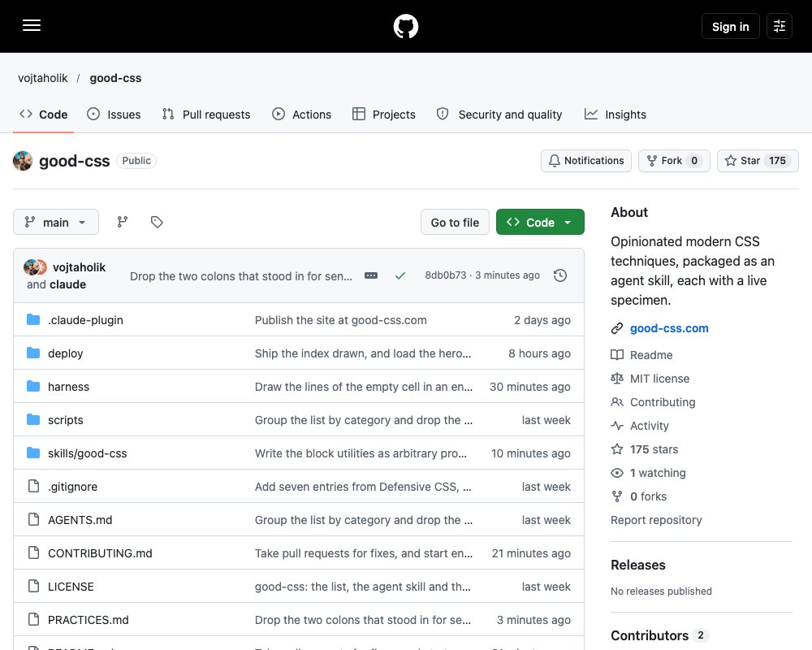
Task: Open commit history clock icon
Action: pos(559,275)
